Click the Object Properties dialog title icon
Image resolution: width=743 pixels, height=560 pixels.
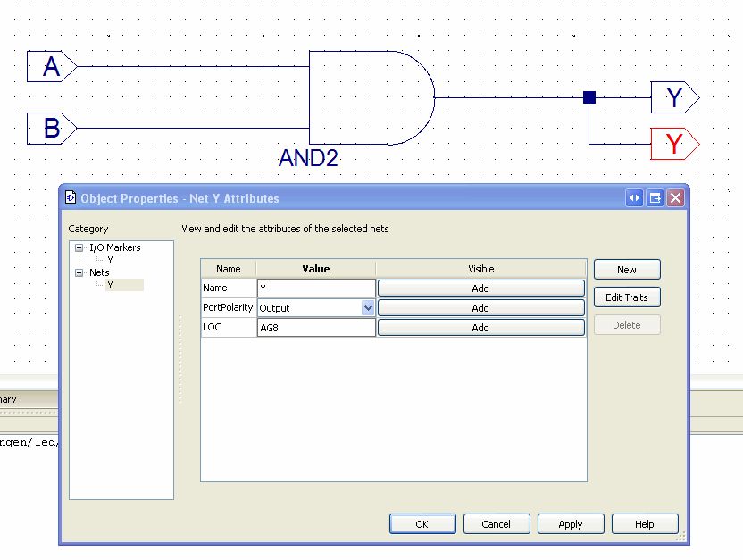pyautogui.click(x=71, y=198)
